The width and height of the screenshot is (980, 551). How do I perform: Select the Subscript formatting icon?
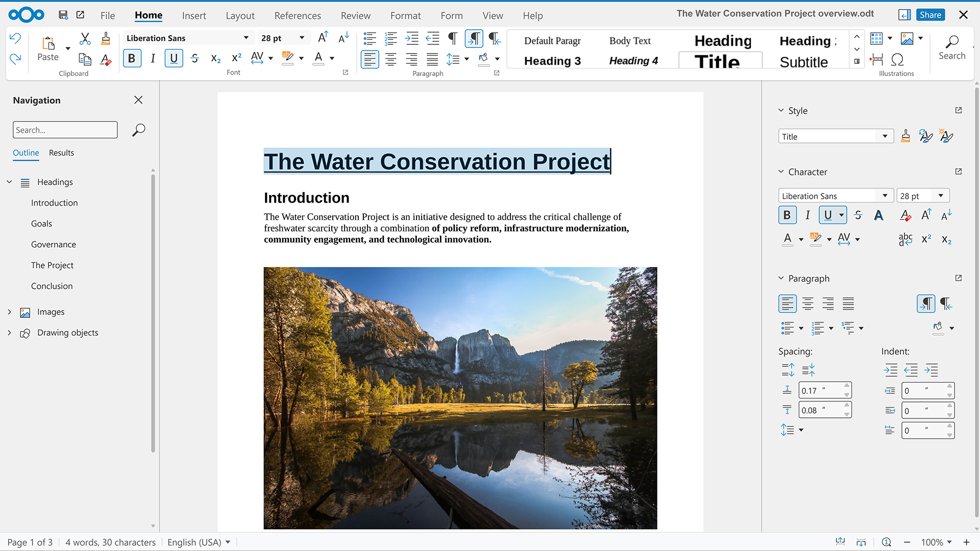click(215, 59)
